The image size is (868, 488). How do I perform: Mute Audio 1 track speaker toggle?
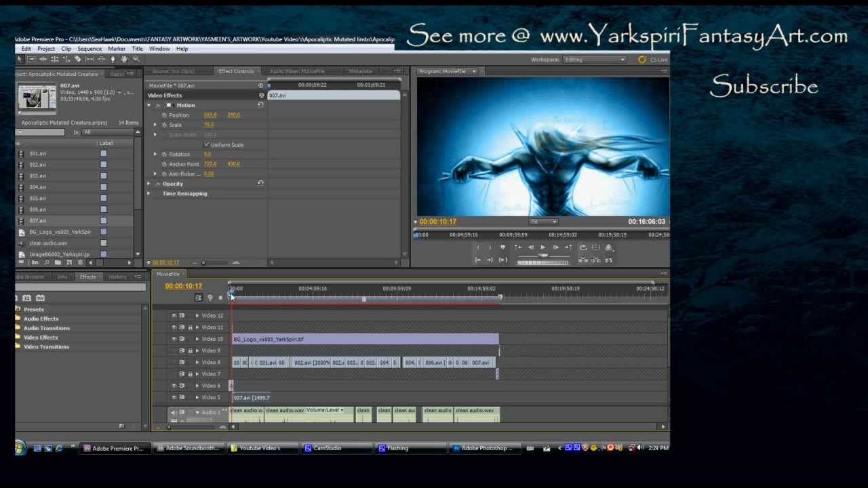173,412
